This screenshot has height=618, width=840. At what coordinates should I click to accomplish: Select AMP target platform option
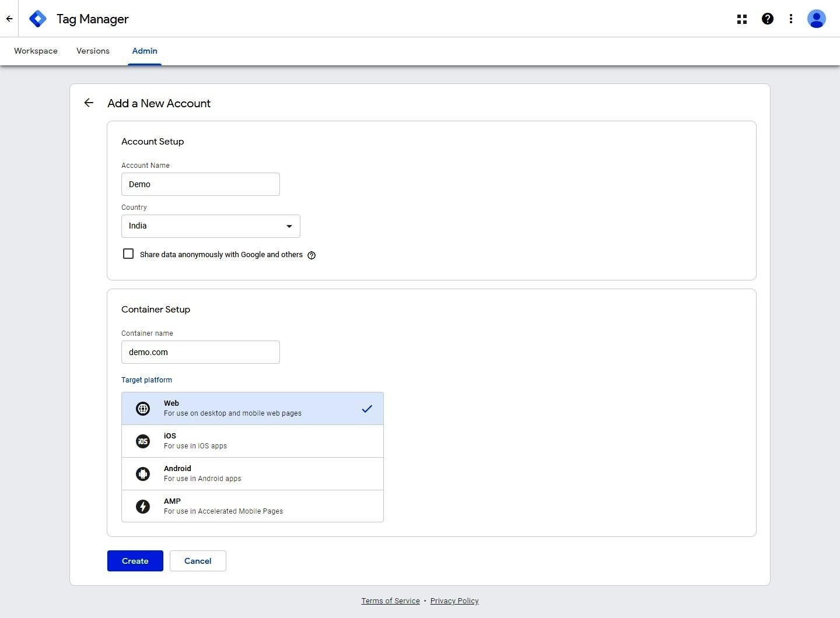pyautogui.click(x=252, y=506)
